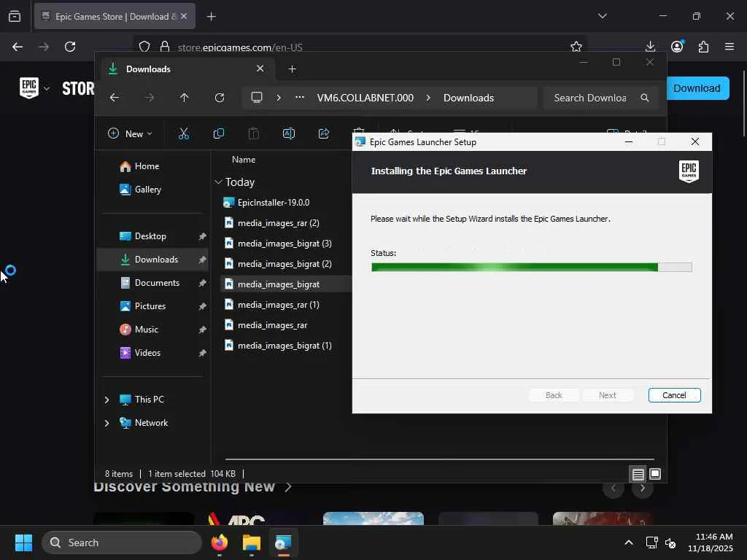The image size is (747, 560).
Task: Click Downloads in the address breadcrumb
Action: pos(468,98)
